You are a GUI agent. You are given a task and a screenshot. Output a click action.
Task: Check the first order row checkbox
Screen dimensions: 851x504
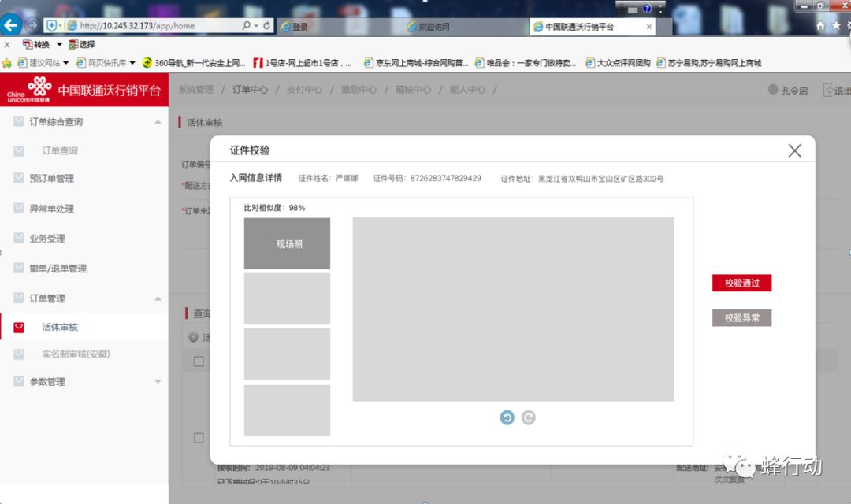200,361
